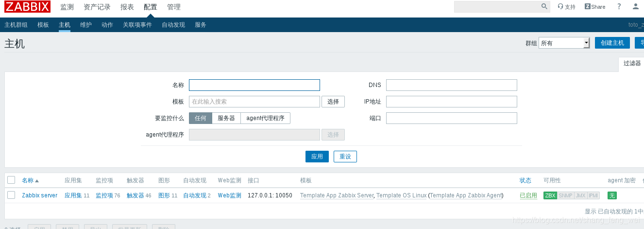Screen dimensions: 644x229
Task: Select the 服务器 monitoring option
Action: coord(226,118)
